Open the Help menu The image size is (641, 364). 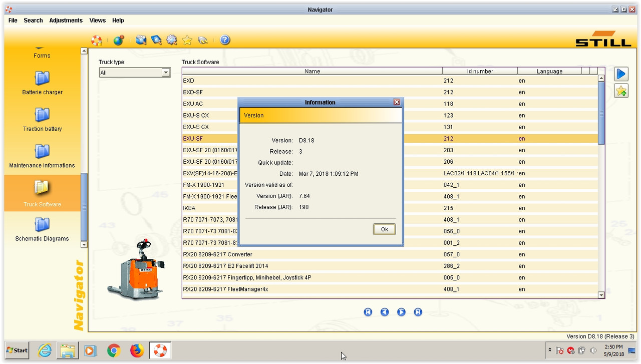coord(118,21)
